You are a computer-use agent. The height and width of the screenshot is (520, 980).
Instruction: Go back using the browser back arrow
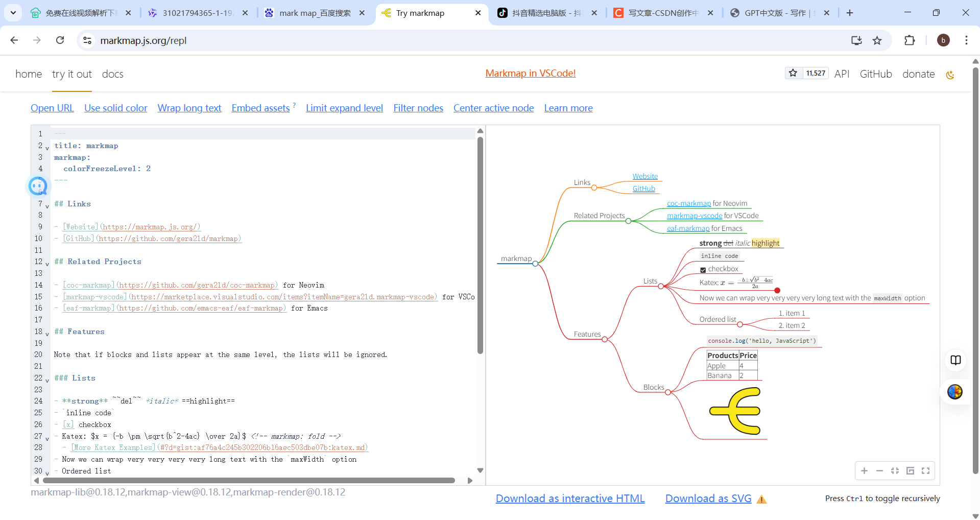point(14,40)
